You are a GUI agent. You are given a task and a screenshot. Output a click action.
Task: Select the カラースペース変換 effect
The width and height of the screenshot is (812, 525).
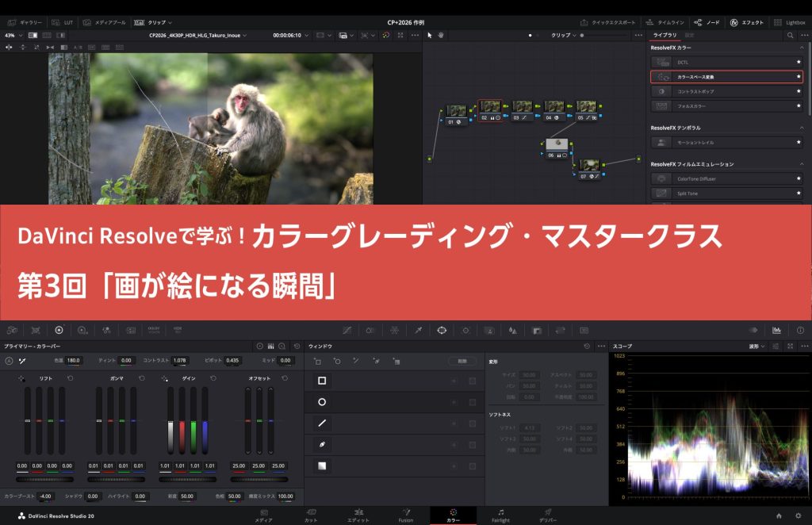(x=726, y=77)
